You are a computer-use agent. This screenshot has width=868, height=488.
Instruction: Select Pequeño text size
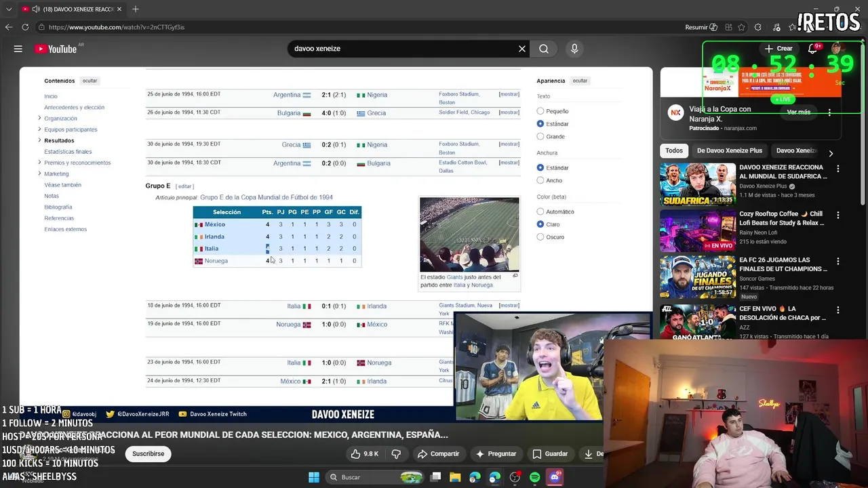click(x=540, y=111)
